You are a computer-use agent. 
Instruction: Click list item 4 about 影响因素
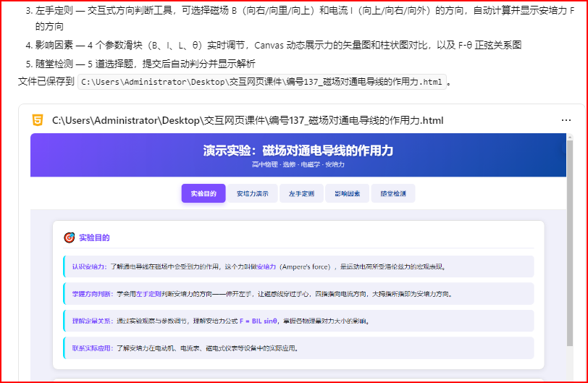coord(274,46)
